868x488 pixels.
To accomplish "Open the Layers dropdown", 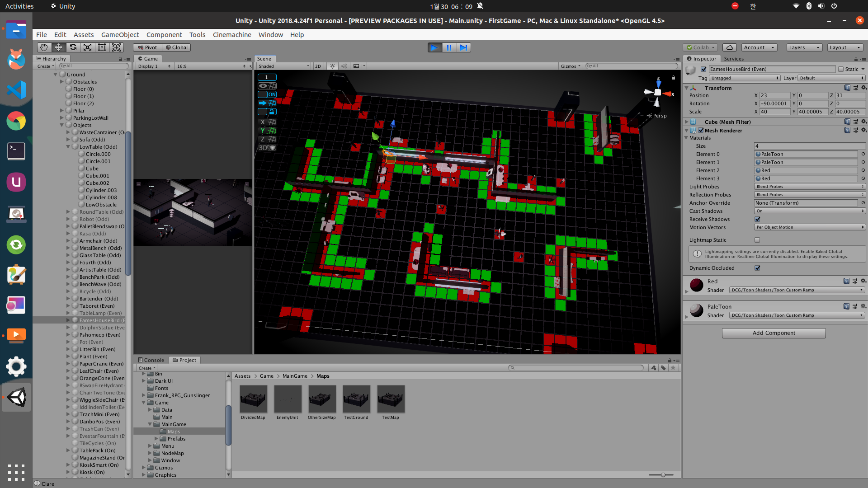I will point(804,47).
